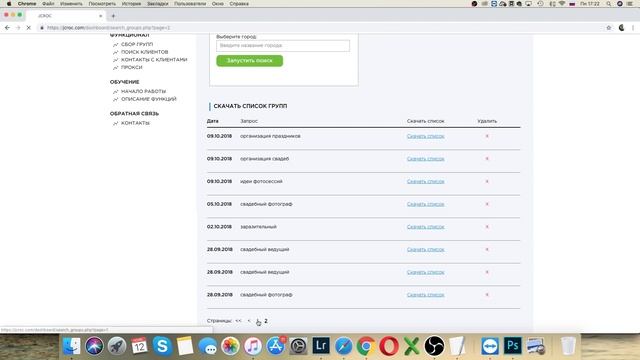Remove the 28.09.2018 'свадебный фотограф' row

[x=487, y=294]
